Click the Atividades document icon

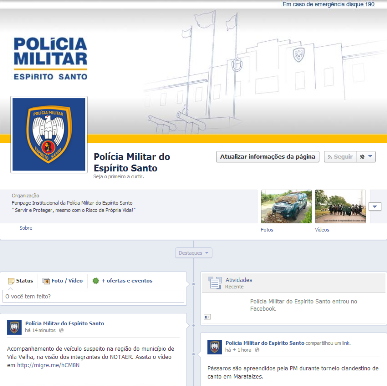coord(214,283)
